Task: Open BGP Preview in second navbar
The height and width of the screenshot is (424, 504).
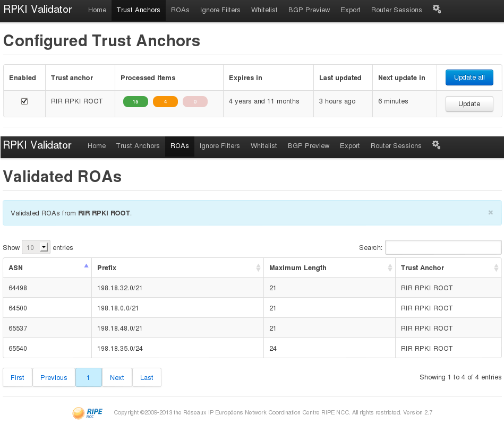Action: tap(308, 146)
